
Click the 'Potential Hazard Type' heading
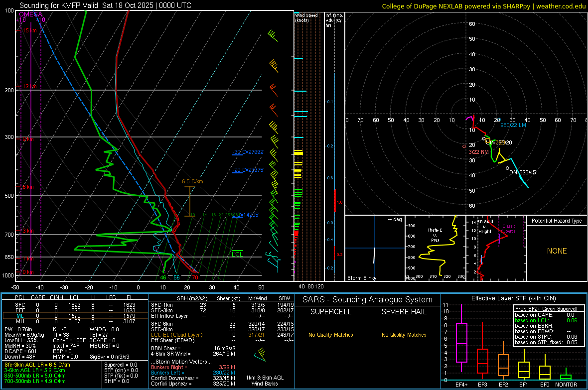(x=557, y=221)
